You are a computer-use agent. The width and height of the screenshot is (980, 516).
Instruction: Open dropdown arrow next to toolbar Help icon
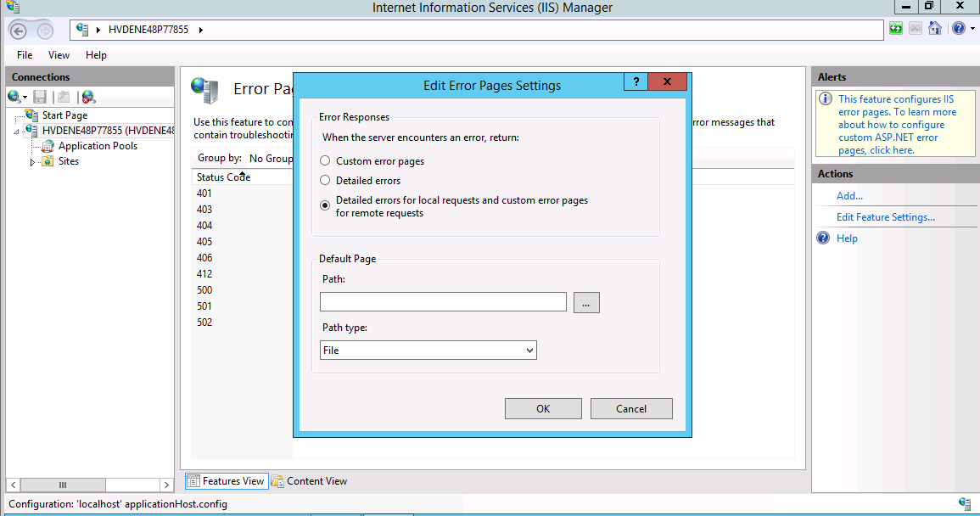coord(972,29)
